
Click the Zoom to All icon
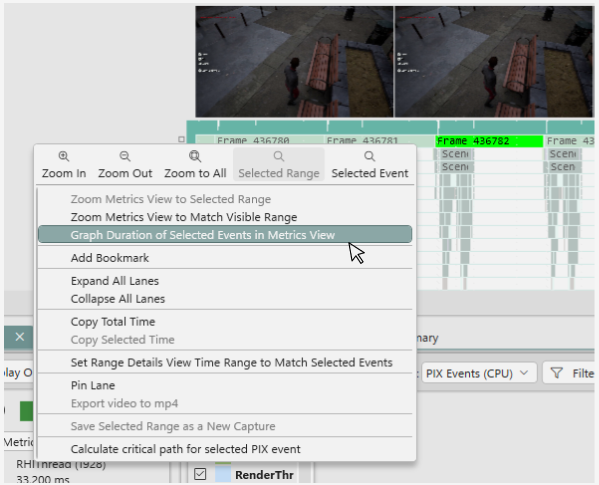tap(195, 156)
